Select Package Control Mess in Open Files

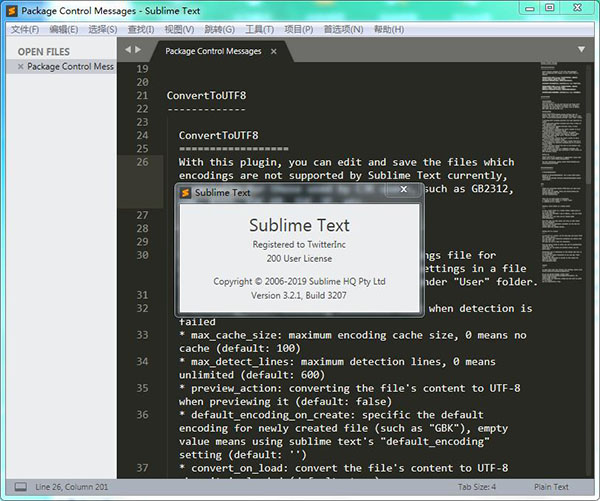click(x=70, y=67)
